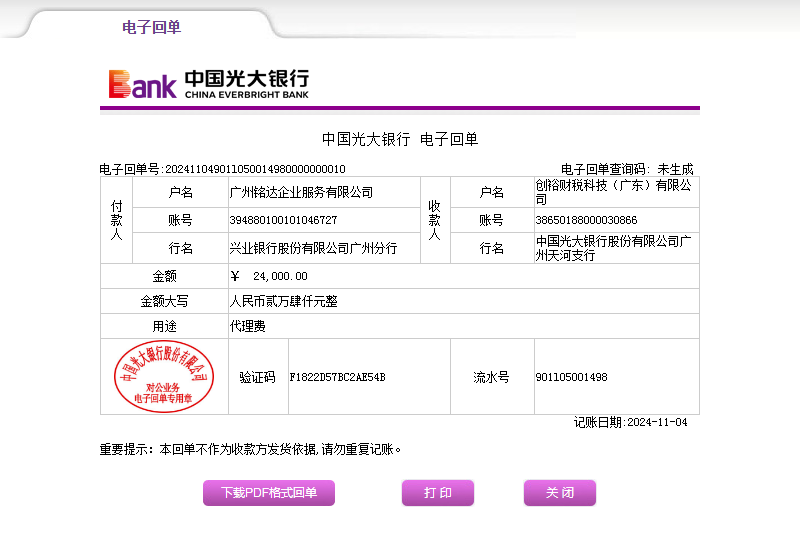This screenshot has width=800, height=534.
Task: Click the amount ¥ 24,000.00
Action: click(269, 276)
